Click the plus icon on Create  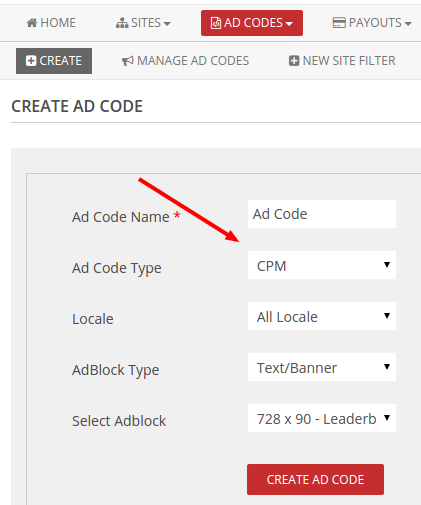click(31, 61)
